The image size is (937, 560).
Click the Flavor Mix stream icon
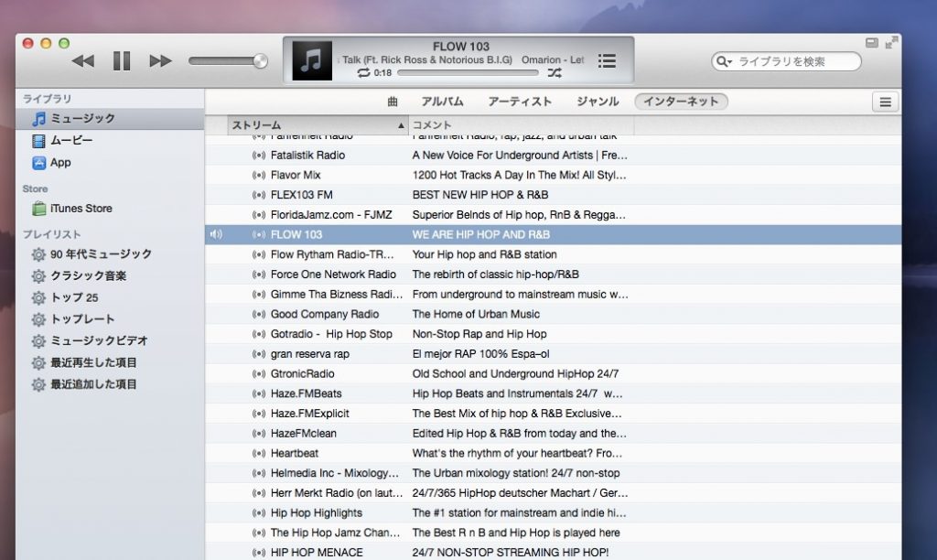(x=259, y=175)
